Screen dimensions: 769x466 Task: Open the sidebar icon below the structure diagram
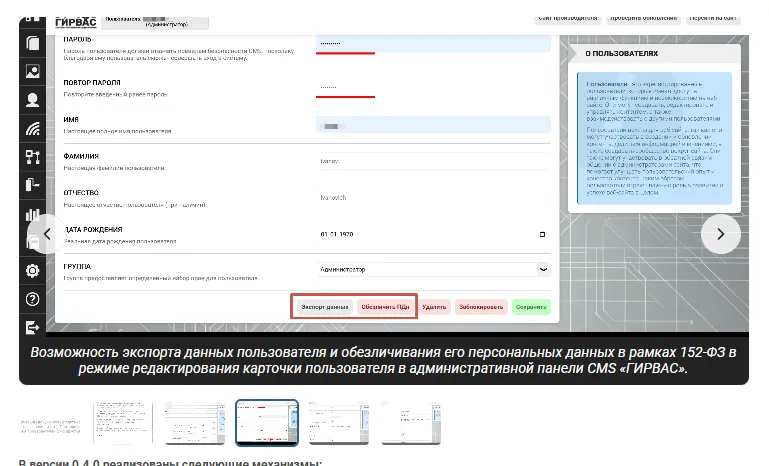(x=32, y=185)
